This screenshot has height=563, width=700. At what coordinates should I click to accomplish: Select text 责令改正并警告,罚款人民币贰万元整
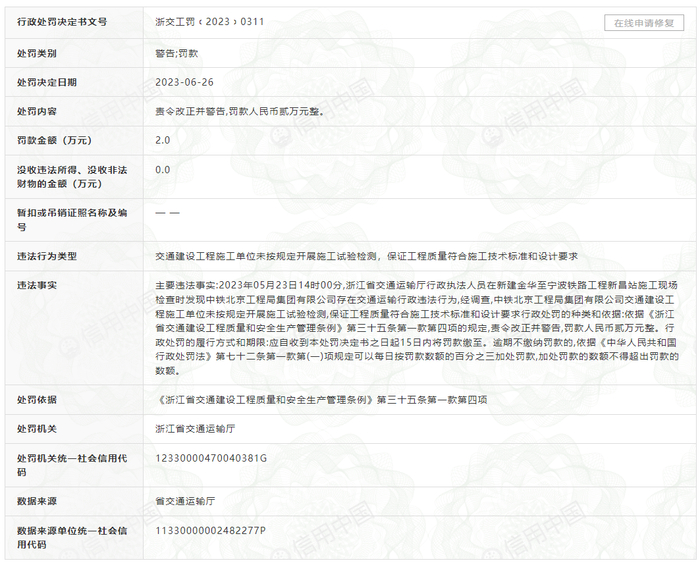point(239,111)
